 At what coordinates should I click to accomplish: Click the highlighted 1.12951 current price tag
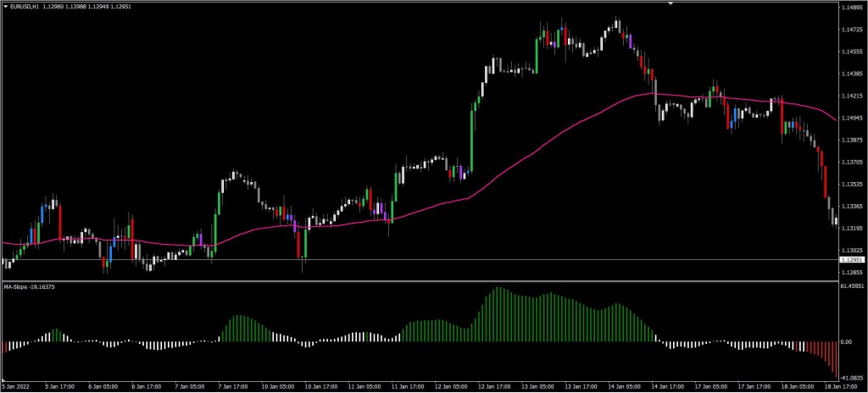click(851, 260)
